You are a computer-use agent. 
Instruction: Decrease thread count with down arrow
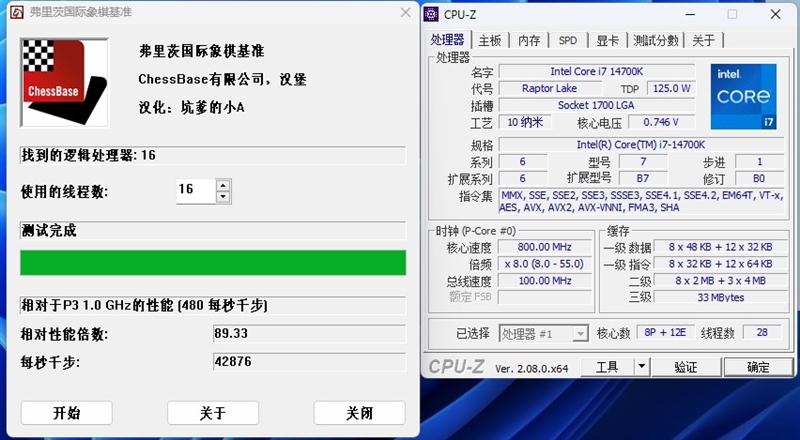223,198
